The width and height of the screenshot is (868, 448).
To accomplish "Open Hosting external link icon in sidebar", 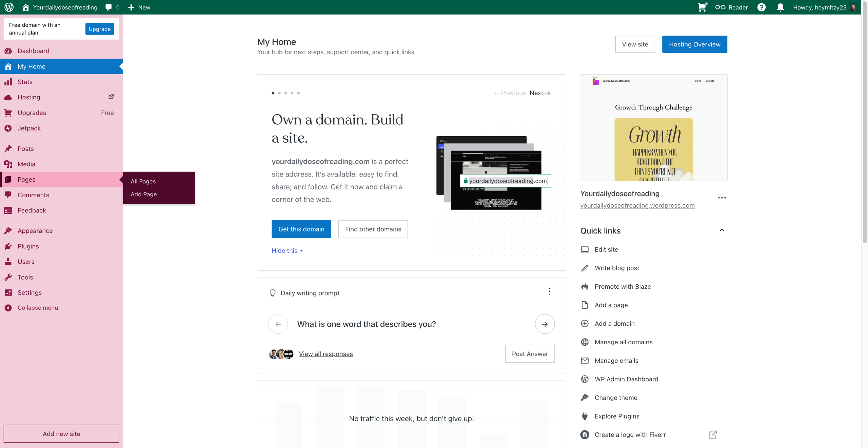I will tap(111, 97).
